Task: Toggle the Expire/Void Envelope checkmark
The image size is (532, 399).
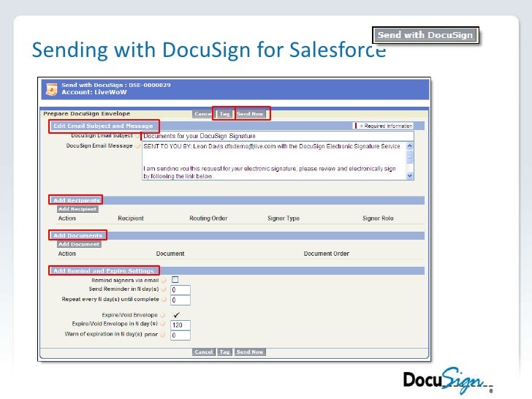Action: coord(176,315)
